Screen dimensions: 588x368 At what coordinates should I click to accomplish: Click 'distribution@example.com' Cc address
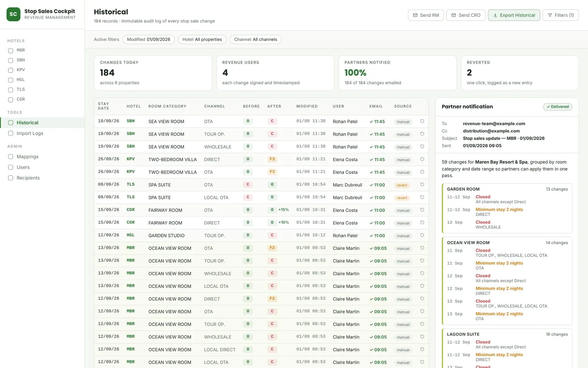(491, 131)
